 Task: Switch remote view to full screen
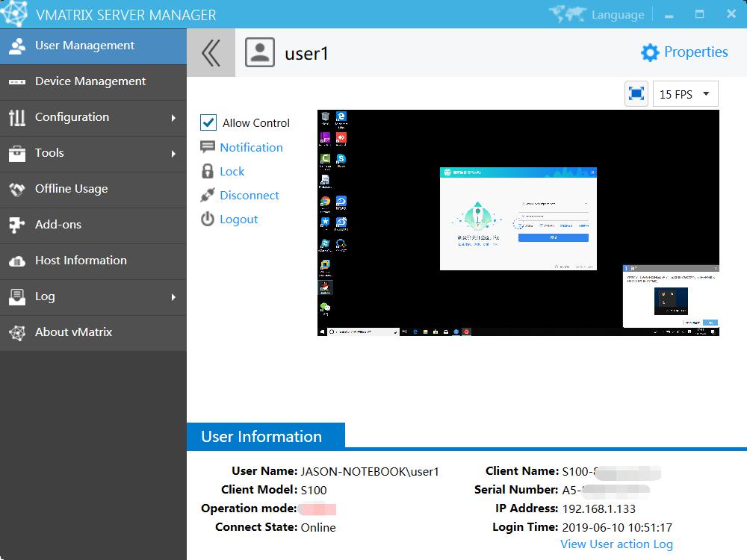[636, 94]
